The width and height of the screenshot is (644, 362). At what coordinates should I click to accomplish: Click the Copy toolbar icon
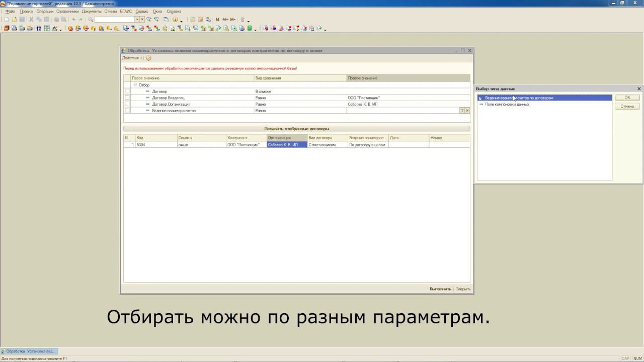point(39,20)
